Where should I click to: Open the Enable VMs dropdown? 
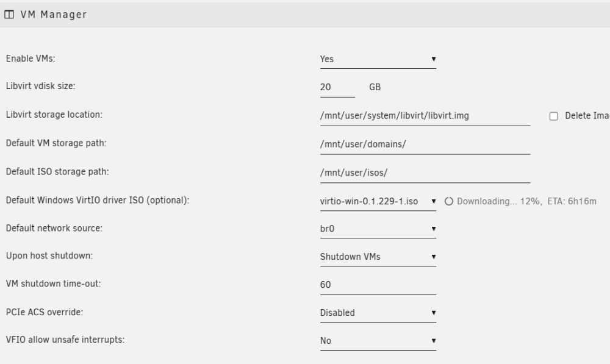tap(378, 59)
